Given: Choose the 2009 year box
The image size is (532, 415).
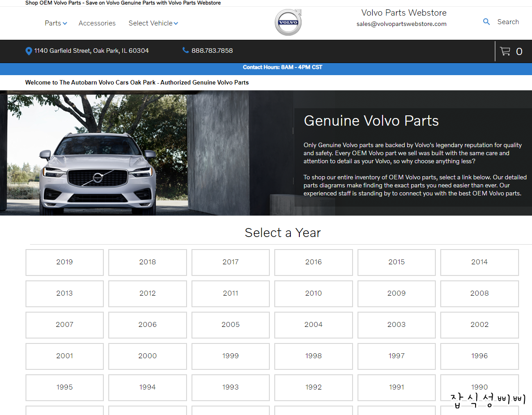Looking at the screenshot, I should coord(396,293).
